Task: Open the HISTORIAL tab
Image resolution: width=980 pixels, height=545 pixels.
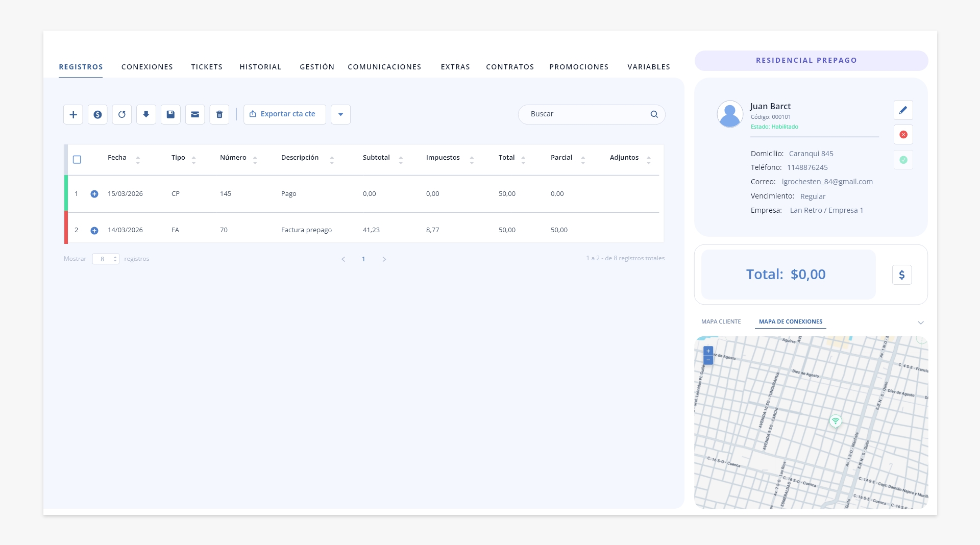Action: click(260, 67)
